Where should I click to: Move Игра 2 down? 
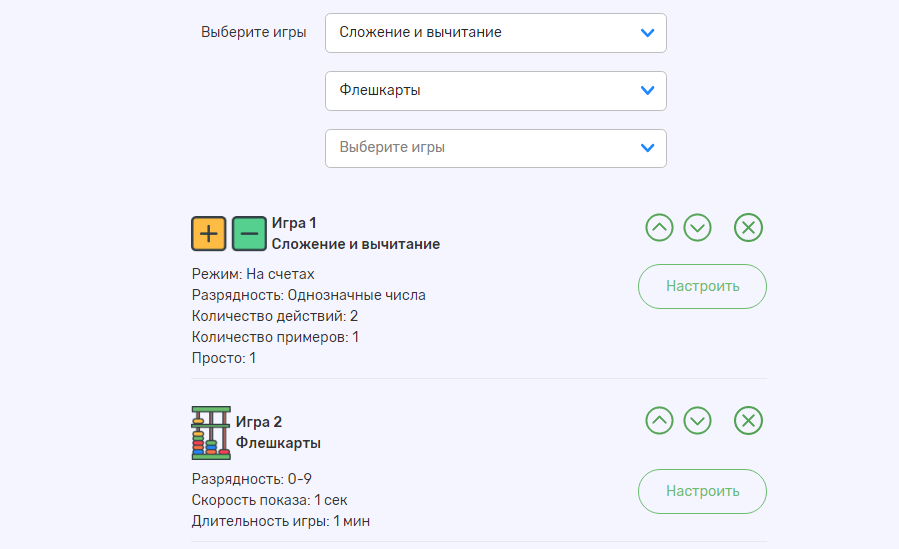click(697, 421)
